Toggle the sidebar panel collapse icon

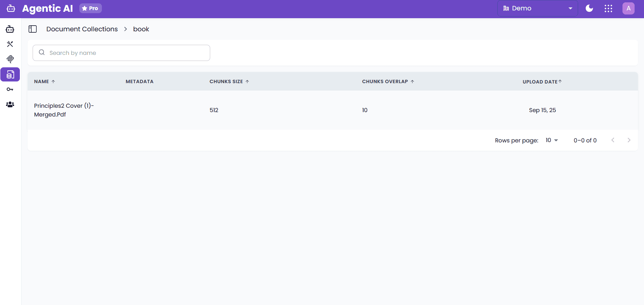coord(33,29)
